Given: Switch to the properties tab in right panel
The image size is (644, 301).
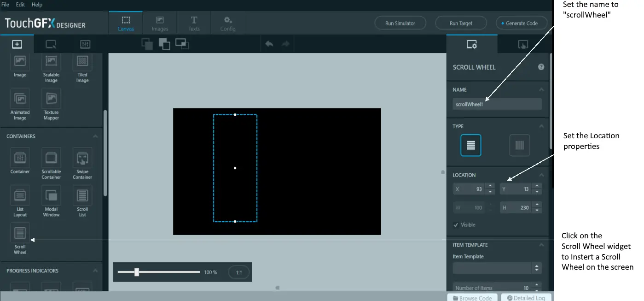Looking at the screenshot, I should 472,44.
